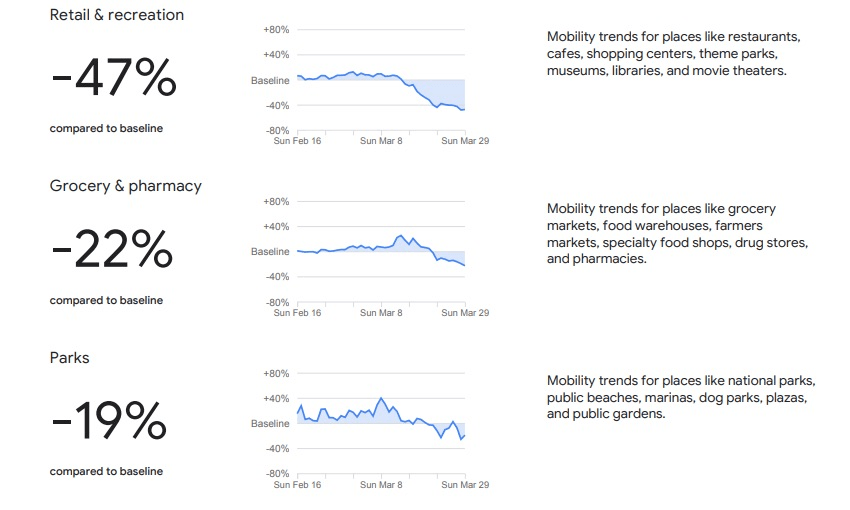This screenshot has width=850, height=510.
Task: Click "compared to baseline" under -22%
Action: tap(106, 300)
